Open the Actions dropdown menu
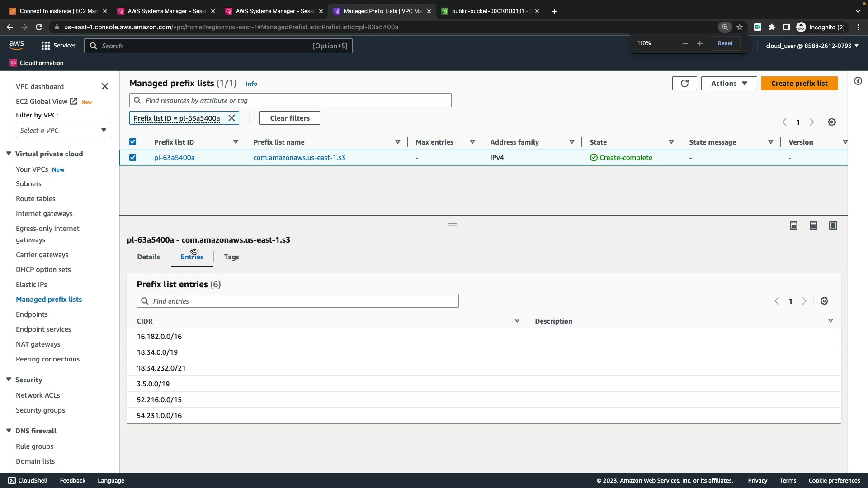Viewport: 868px width, 488px height. click(x=728, y=84)
